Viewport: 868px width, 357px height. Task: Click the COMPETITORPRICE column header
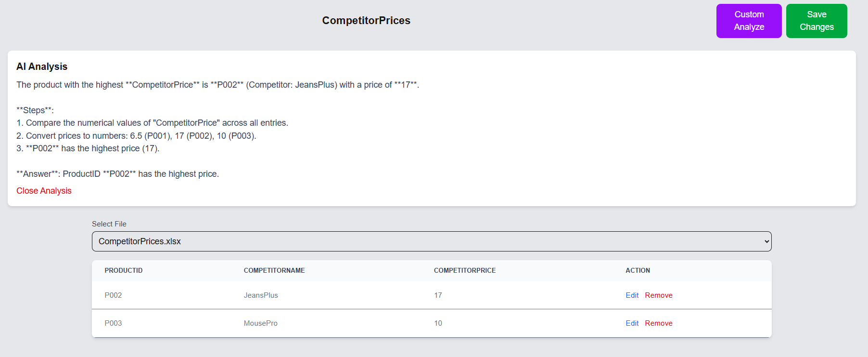(464, 271)
